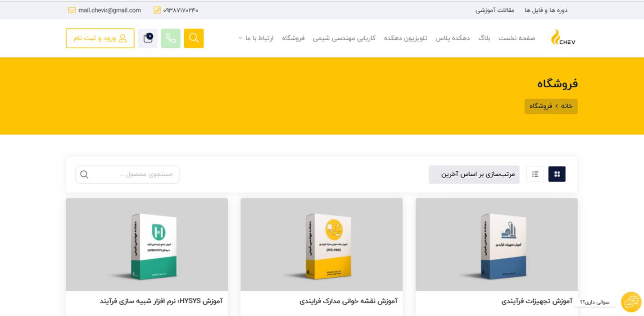Screen dimensions: 644x316
Task: Open the آموزش تجهیزات فرآیندی product image
Action: point(496,244)
